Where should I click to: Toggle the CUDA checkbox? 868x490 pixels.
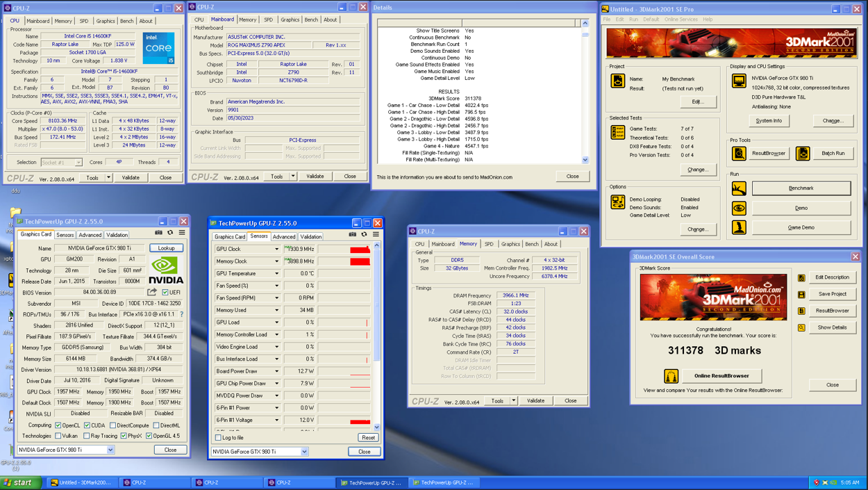click(87, 425)
